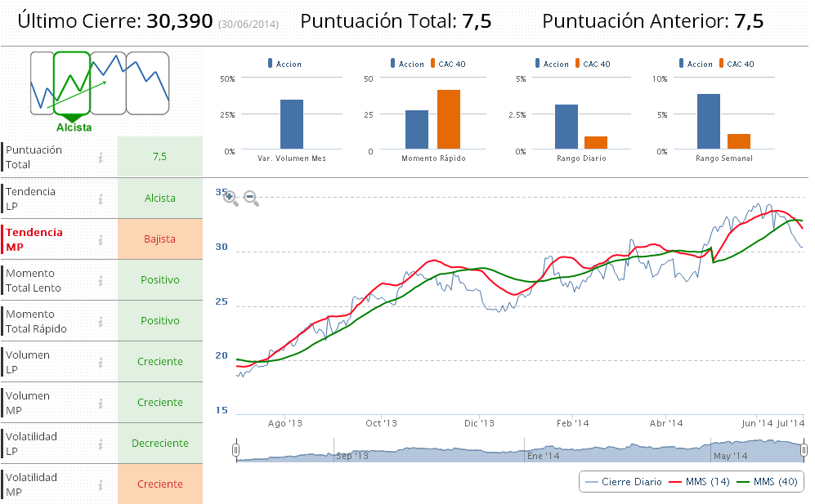Toggle CAC 40 legend in Rango Semanal chart
The height and width of the screenshot is (504, 815).
[737, 64]
